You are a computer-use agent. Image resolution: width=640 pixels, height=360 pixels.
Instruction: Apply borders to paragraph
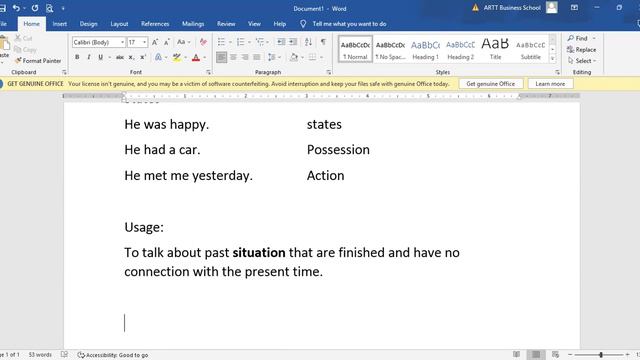[312, 57]
